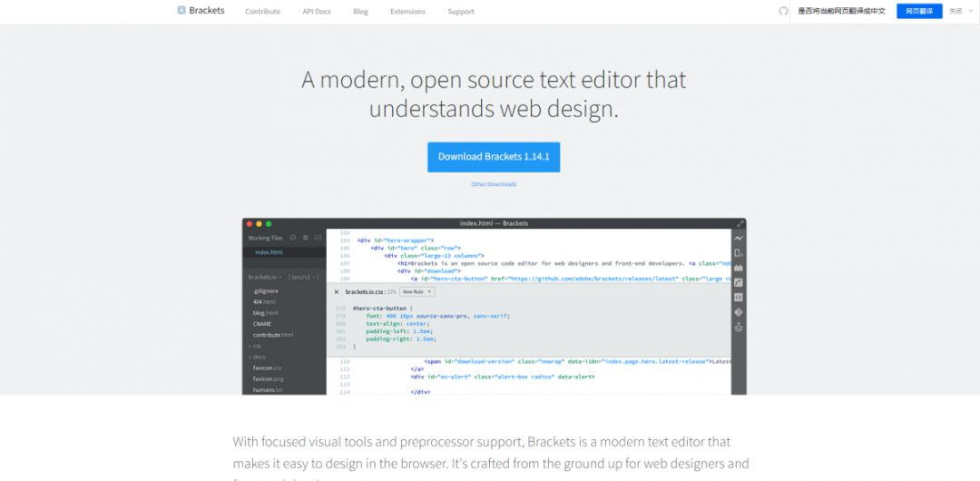Click the fullscreen arrows icon in the editor title bar

[740, 223]
